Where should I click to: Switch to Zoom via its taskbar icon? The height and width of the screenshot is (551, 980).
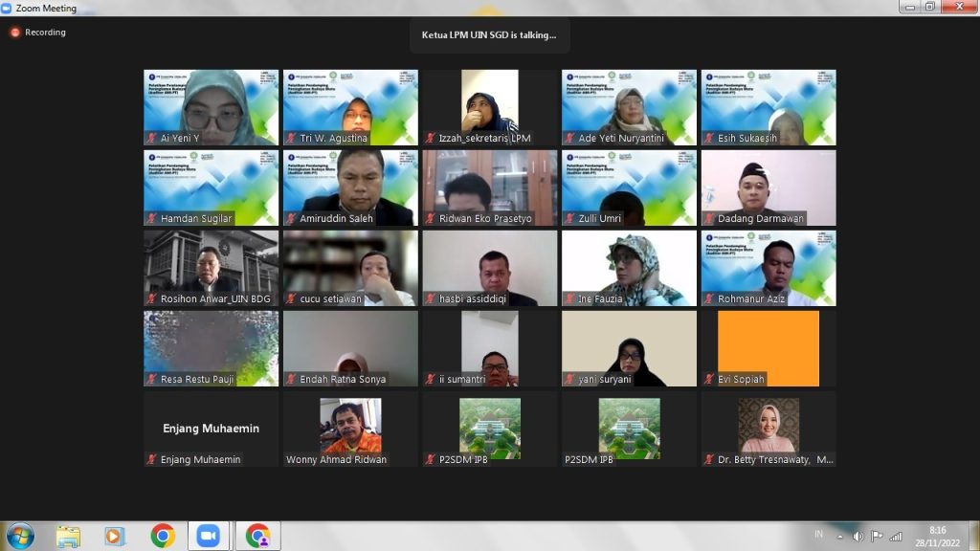[x=209, y=536]
